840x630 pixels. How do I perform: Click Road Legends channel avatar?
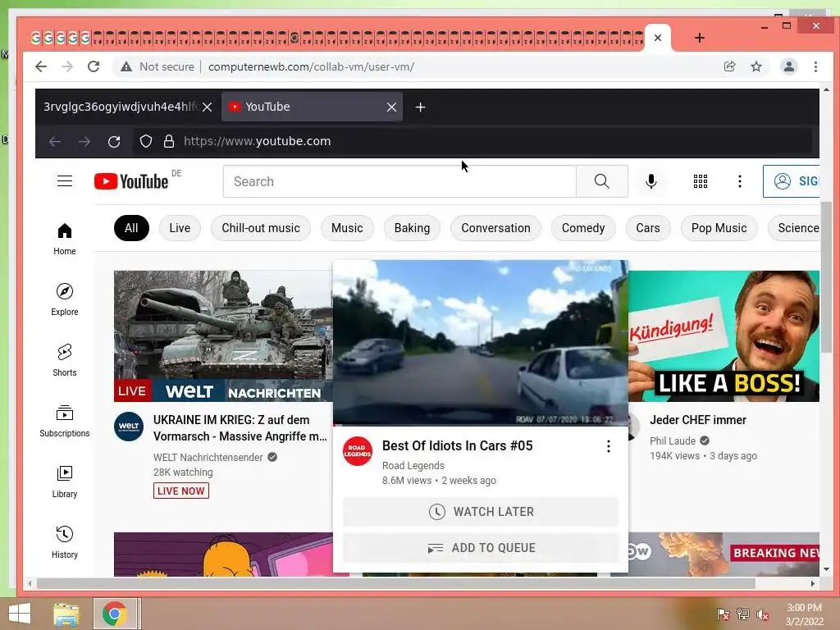pos(358,451)
